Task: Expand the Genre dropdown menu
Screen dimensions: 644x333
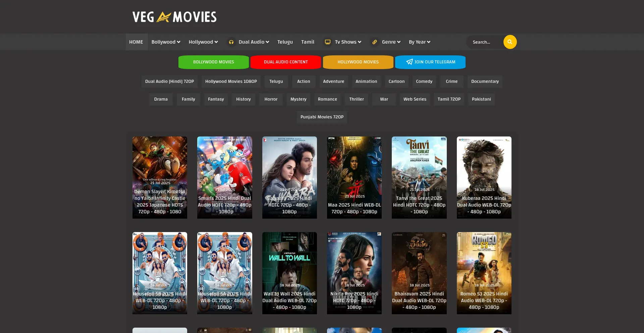Action: 391,42
